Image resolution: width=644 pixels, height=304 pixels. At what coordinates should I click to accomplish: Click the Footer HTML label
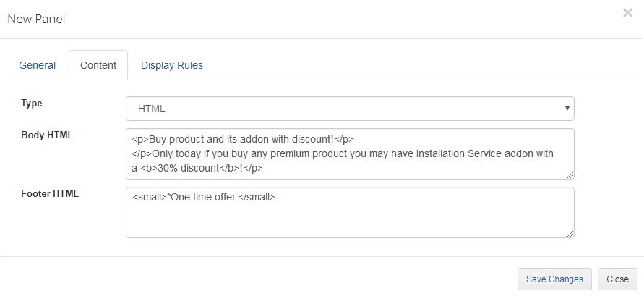point(50,193)
